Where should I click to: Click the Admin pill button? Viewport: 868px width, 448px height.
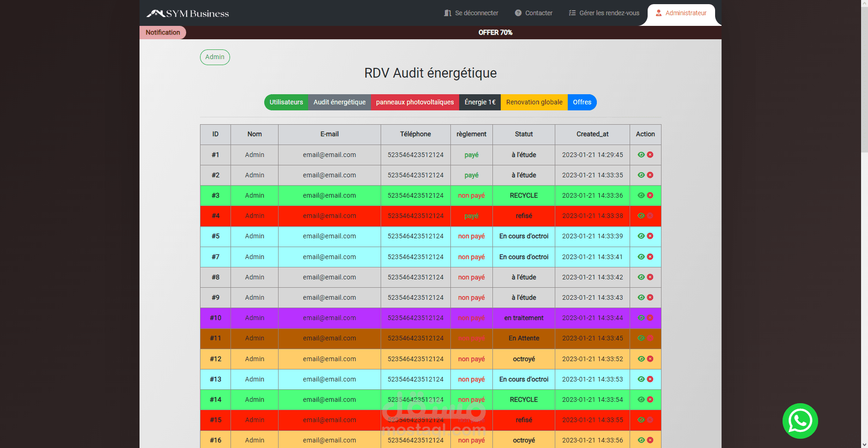(x=215, y=57)
